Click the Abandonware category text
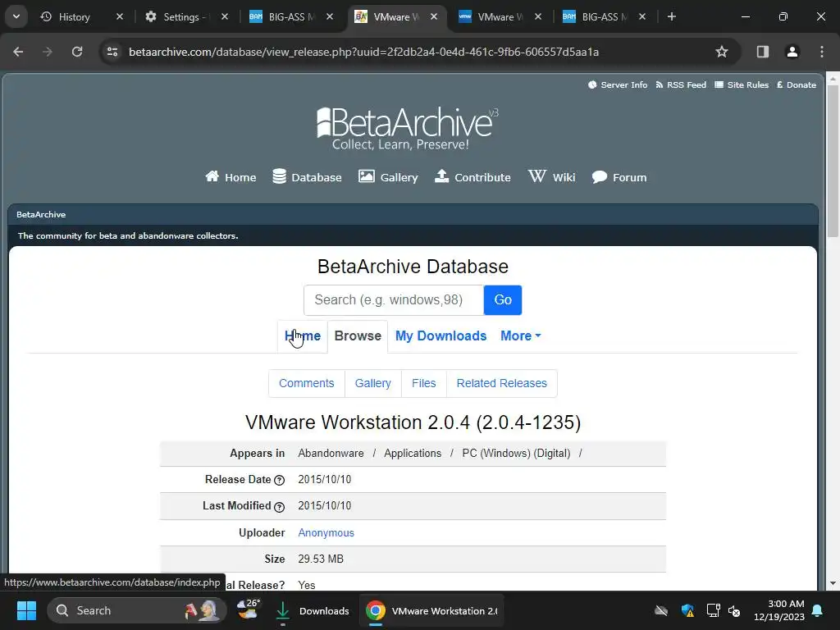The width and height of the screenshot is (840, 630). click(x=331, y=453)
